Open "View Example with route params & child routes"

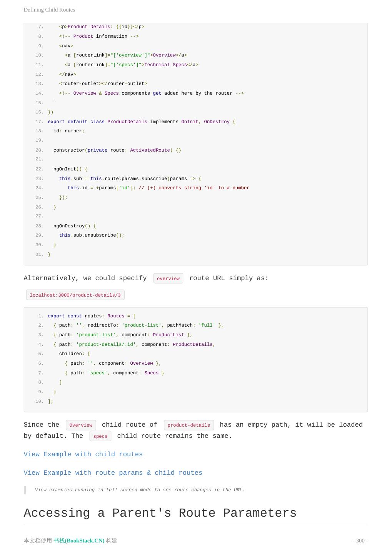coord(113,473)
